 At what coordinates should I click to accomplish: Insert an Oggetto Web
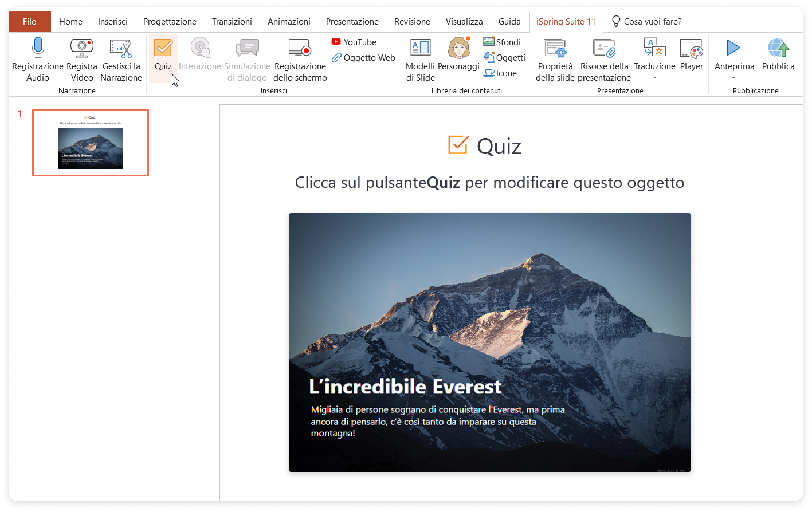(363, 58)
